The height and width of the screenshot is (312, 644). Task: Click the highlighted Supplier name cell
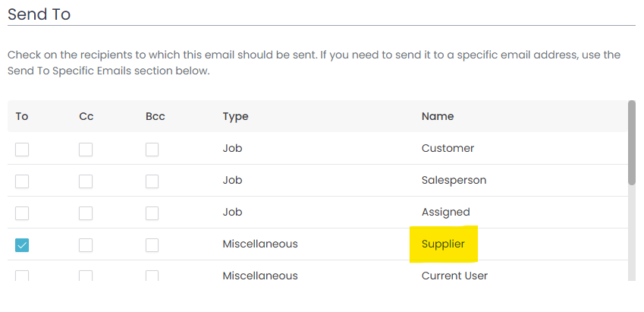click(x=443, y=244)
